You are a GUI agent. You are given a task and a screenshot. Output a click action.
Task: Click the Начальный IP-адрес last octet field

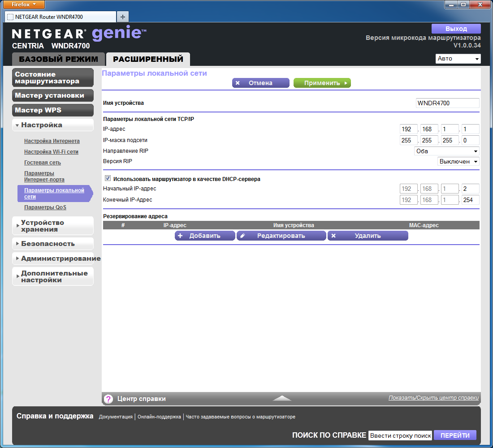470,189
